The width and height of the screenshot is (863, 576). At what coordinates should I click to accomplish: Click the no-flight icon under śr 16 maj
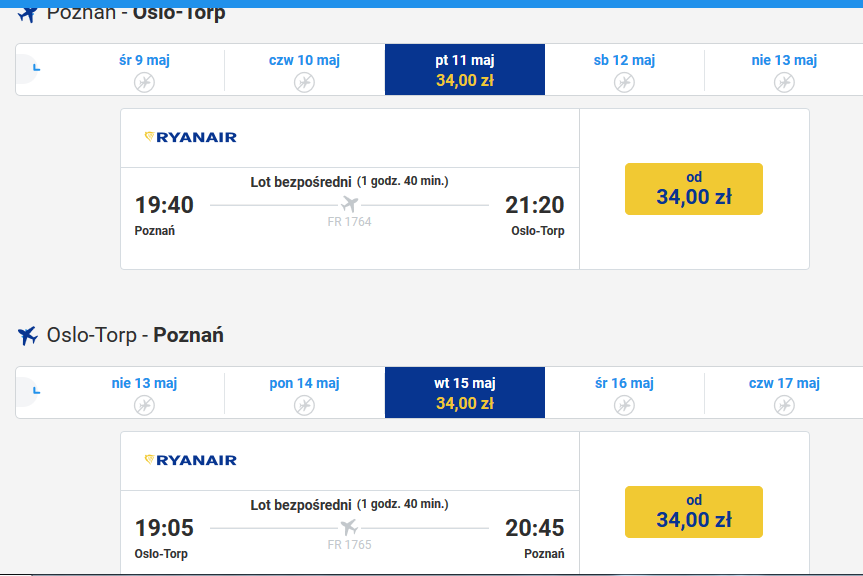pyautogui.click(x=624, y=405)
